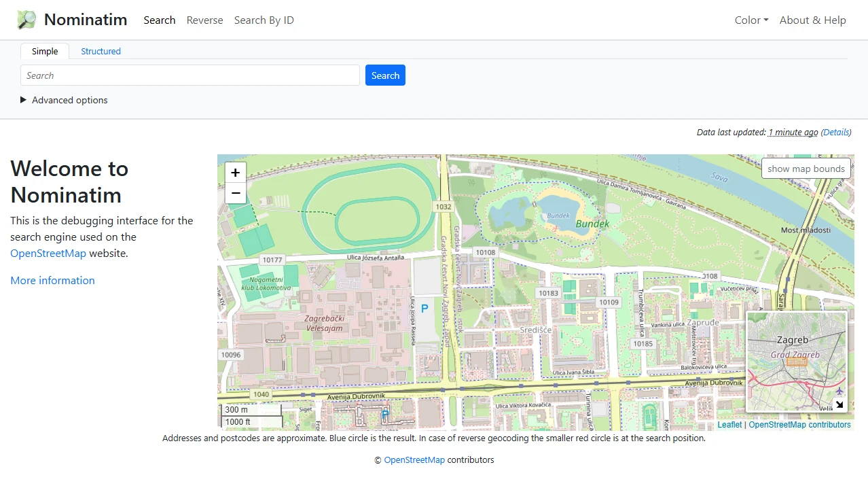The height and width of the screenshot is (503, 868).
Task: Click the Ulica Józsefa Antalla street label
Action: [x=376, y=257]
